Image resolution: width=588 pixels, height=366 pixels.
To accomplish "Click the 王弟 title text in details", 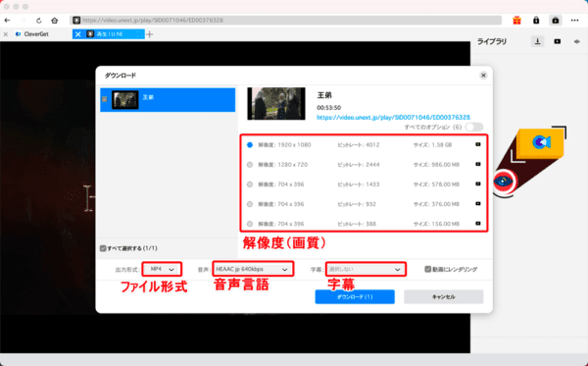I will coord(324,95).
